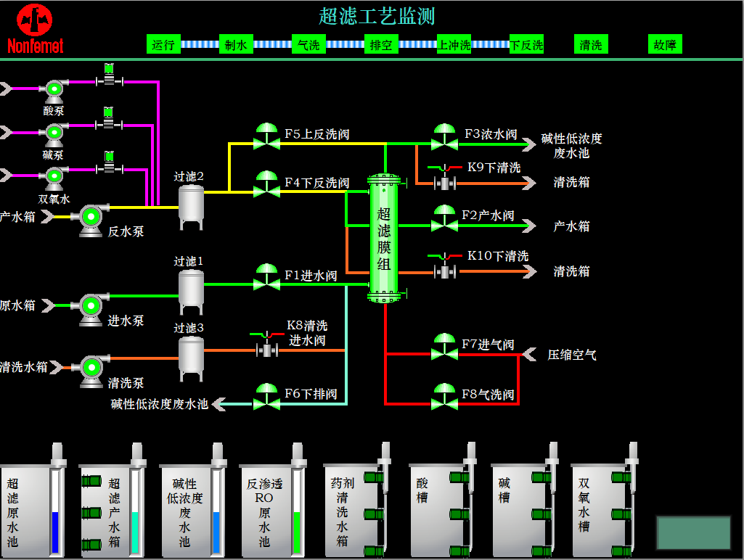Click the 清洗 cleaning button
744x560 pixels.
point(591,45)
